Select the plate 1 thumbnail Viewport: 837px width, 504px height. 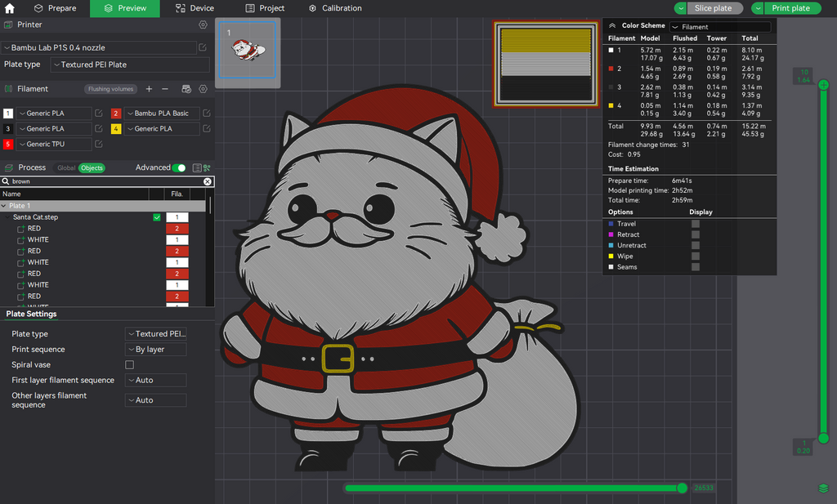pyautogui.click(x=247, y=50)
